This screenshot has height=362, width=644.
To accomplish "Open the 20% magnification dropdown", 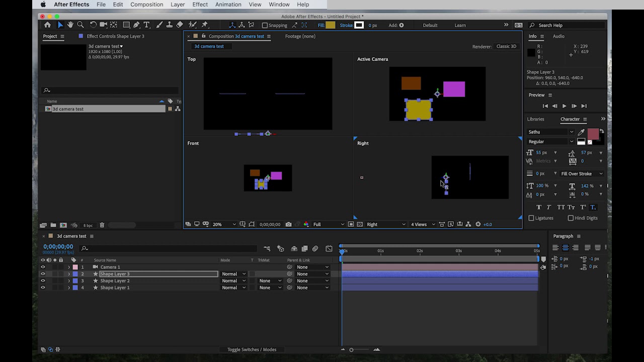I will 224,224.
